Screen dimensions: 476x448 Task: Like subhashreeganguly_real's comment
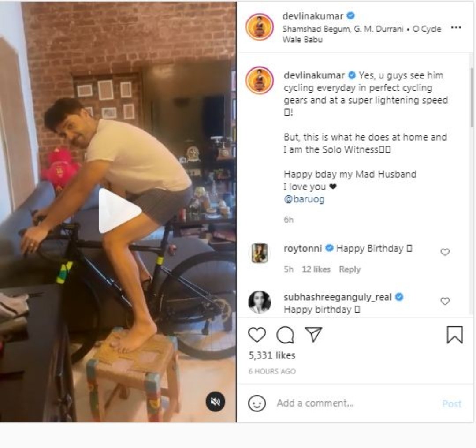tap(445, 302)
